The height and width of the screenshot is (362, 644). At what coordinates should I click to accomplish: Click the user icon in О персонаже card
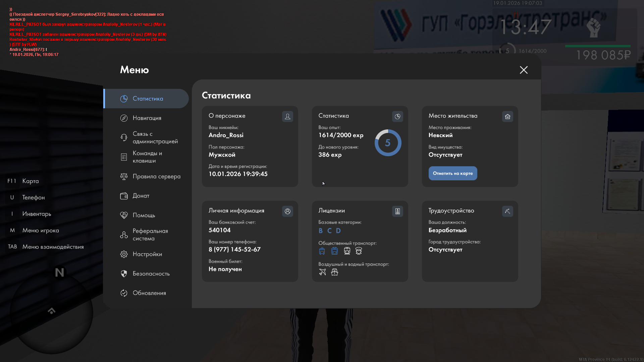click(x=287, y=116)
